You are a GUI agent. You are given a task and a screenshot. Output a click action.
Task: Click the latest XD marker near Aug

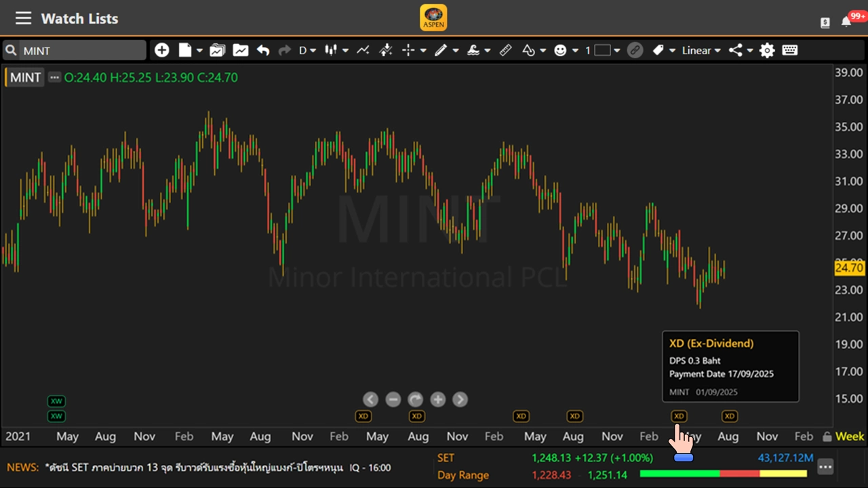(729, 416)
